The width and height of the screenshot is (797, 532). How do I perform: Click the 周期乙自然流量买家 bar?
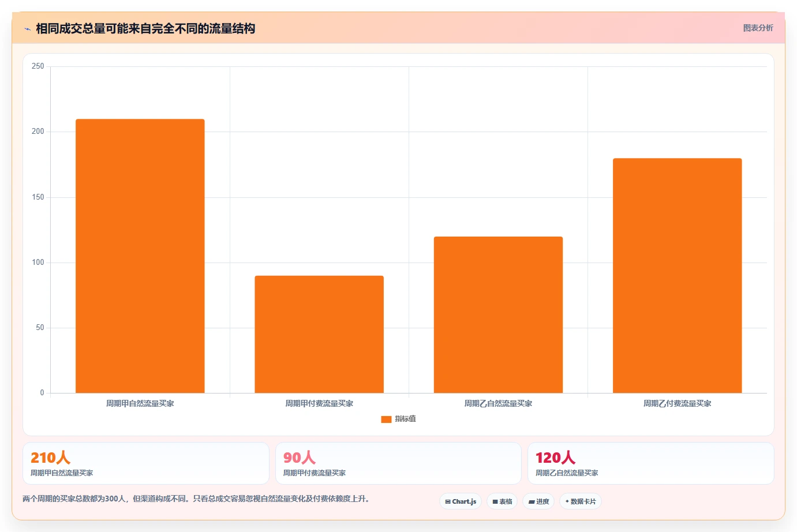(x=498, y=315)
